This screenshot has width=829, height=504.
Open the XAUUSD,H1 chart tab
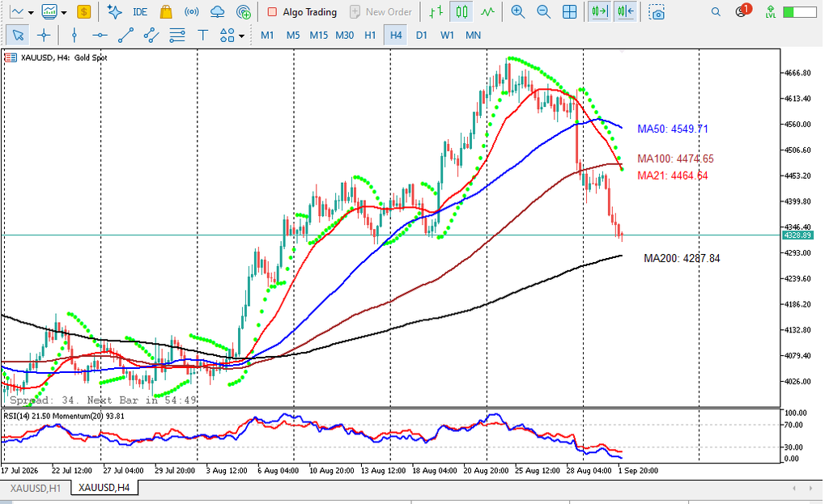(36, 488)
